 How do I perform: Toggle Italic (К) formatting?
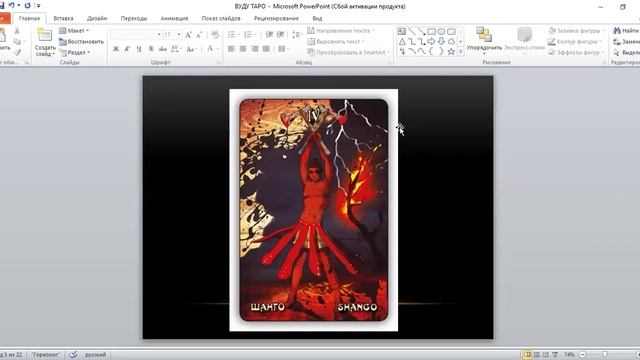[x=127, y=49]
